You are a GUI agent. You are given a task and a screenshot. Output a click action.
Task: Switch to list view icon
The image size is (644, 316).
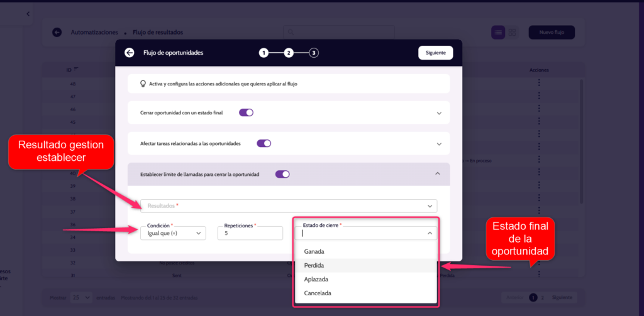[498, 32]
